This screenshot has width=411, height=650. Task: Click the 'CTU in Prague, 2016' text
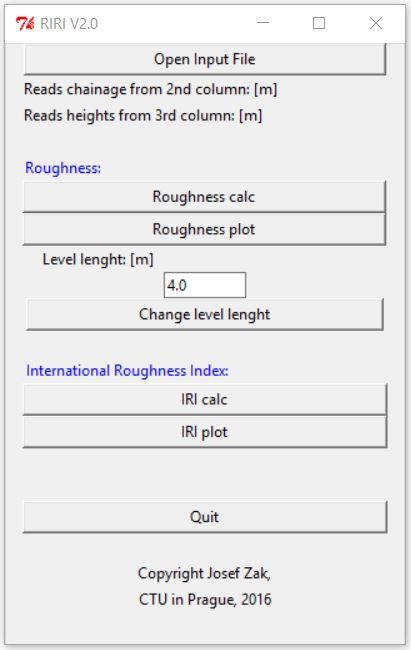pyautogui.click(x=205, y=599)
